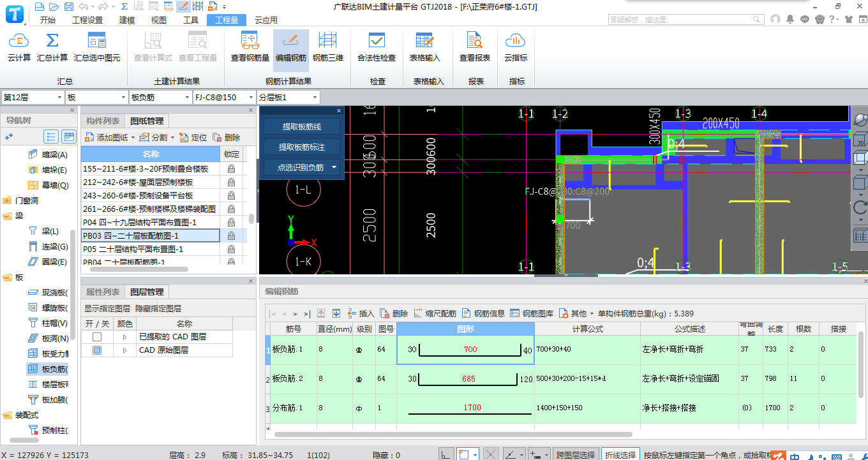The height and width of the screenshot is (460, 868).
Task: Open the FJ-C8@150 component name dropdown
Action: (x=251, y=98)
